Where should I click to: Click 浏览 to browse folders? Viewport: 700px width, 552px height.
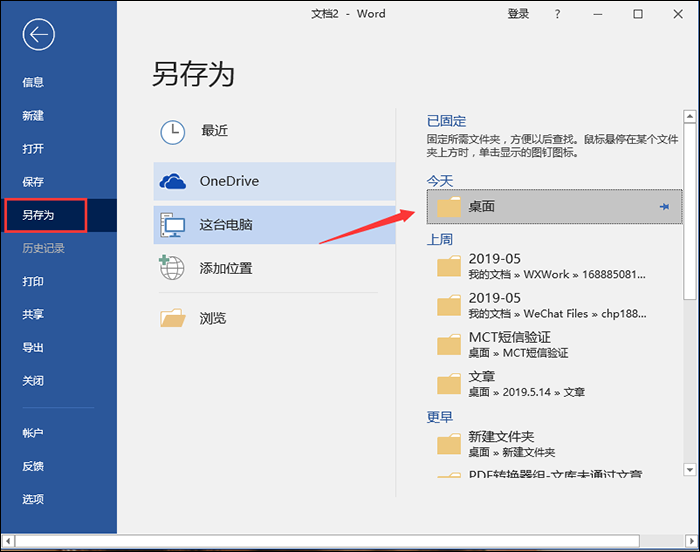click(275, 318)
